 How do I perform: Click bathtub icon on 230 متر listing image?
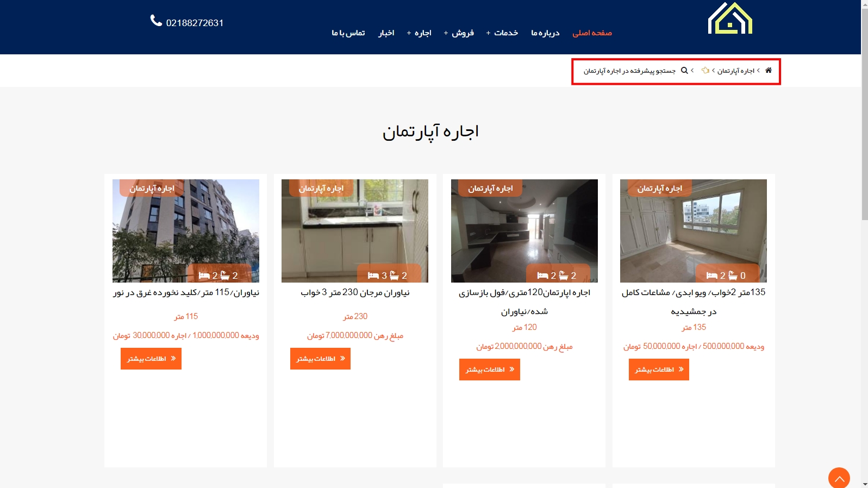tap(394, 276)
